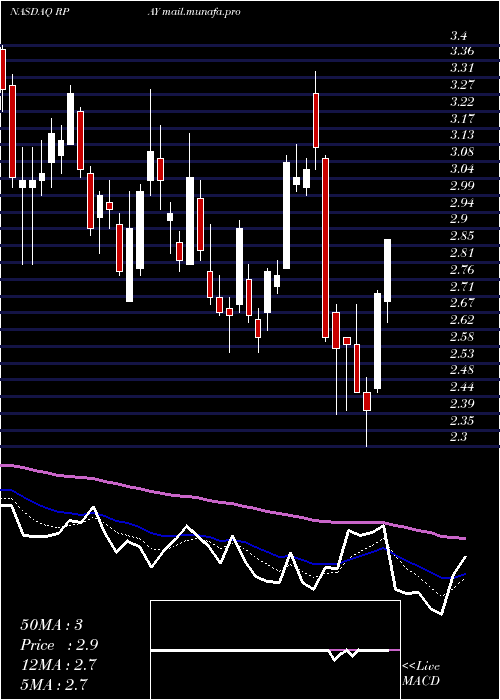The height and width of the screenshot is (700, 500).
Task: Click the 2.58 price axis label
Action: coord(462,337)
